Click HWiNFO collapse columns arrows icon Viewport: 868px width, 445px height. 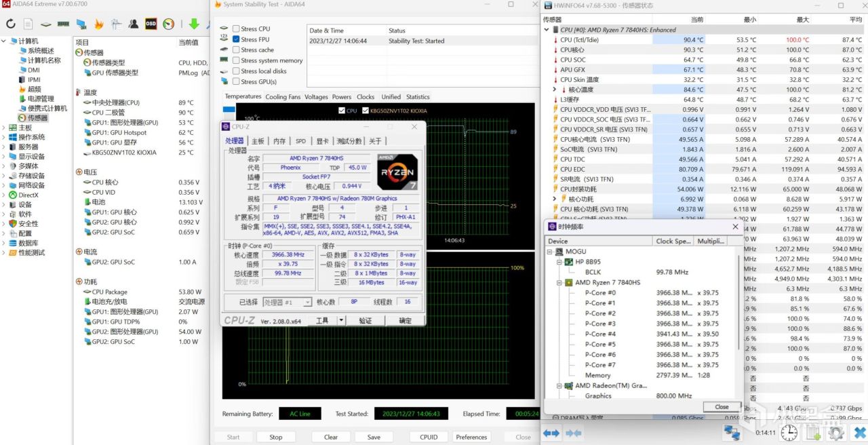click(x=574, y=433)
